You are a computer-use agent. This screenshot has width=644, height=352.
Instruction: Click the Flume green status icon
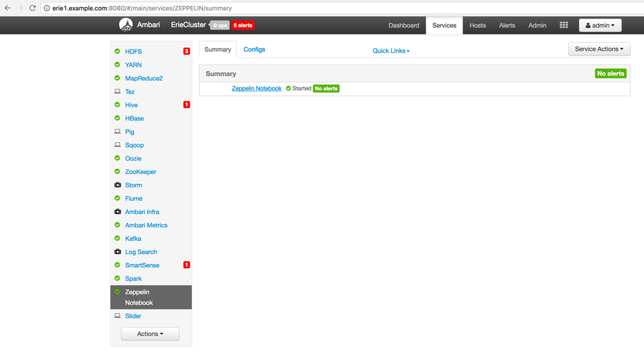117,198
